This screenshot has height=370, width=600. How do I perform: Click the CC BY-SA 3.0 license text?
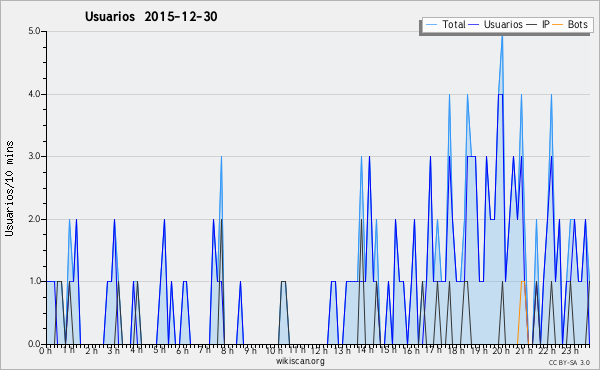pos(569,362)
